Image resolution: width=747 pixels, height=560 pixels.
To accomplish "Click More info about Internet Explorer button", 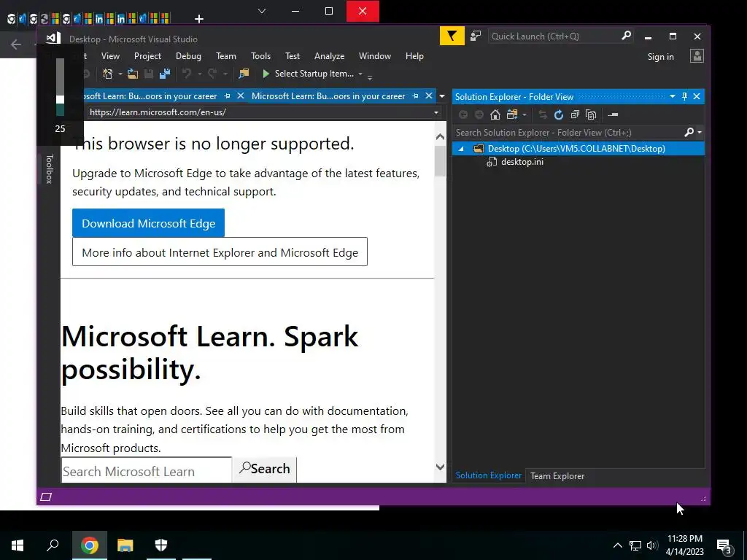I will [220, 252].
